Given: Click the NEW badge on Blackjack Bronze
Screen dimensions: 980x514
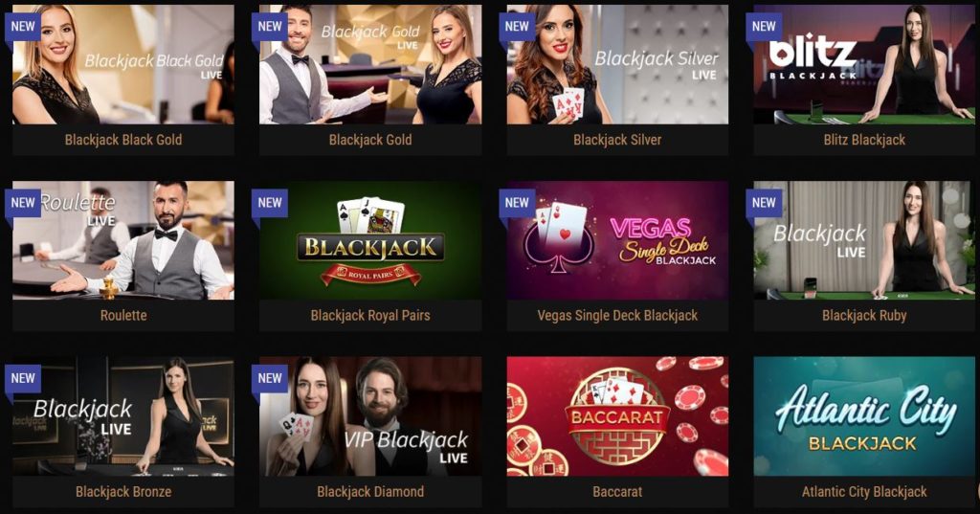Looking at the screenshot, I should (23, 379).
